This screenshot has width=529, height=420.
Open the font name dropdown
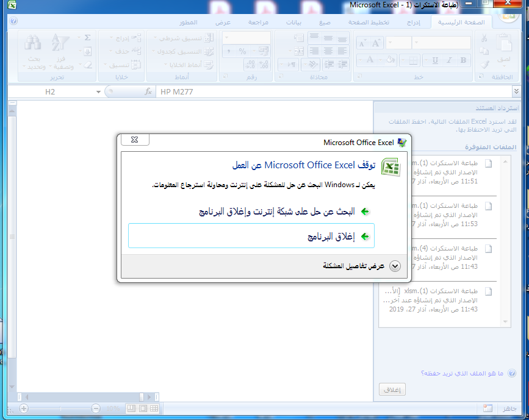click(417, 43)
